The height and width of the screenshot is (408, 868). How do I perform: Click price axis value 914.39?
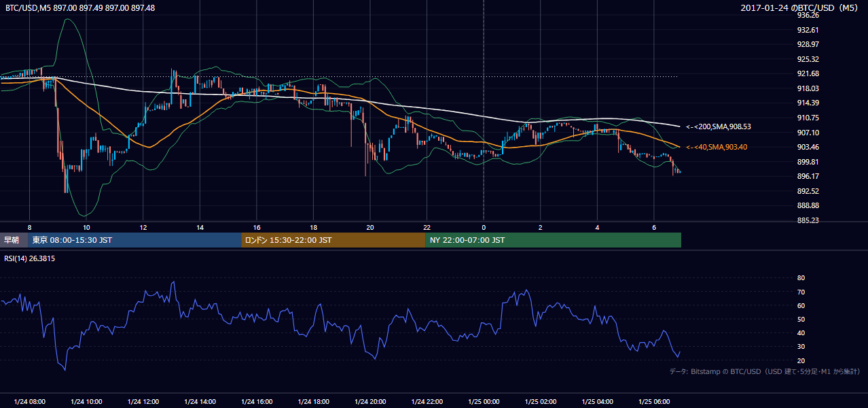point(808,103)
